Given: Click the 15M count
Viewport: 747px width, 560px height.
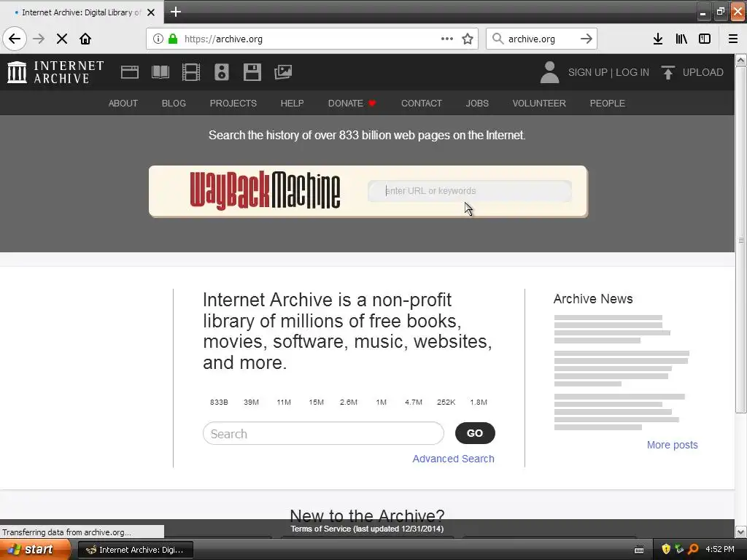Looking at the screenshot, I should pyautogui.click(x=316, y=402).
